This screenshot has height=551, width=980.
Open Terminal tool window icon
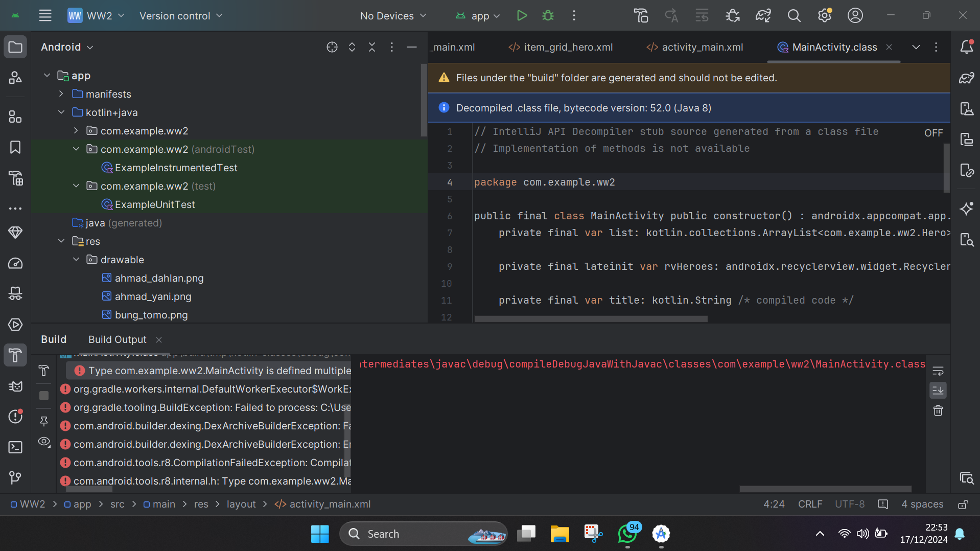click(15, 447)
